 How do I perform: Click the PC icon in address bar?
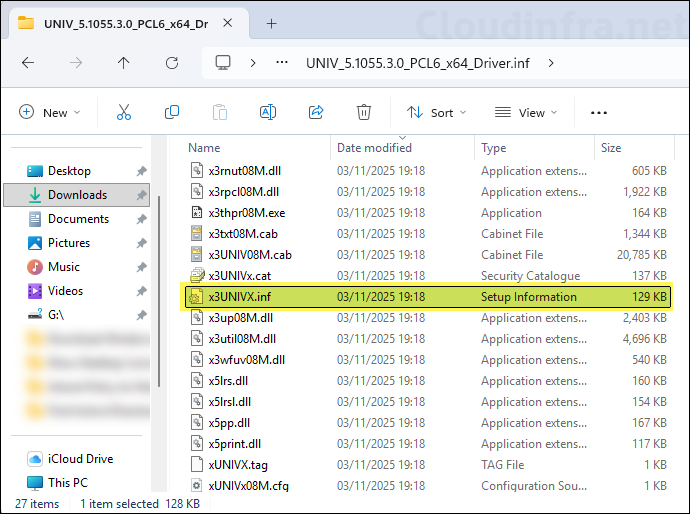click(x=223, y=63)
